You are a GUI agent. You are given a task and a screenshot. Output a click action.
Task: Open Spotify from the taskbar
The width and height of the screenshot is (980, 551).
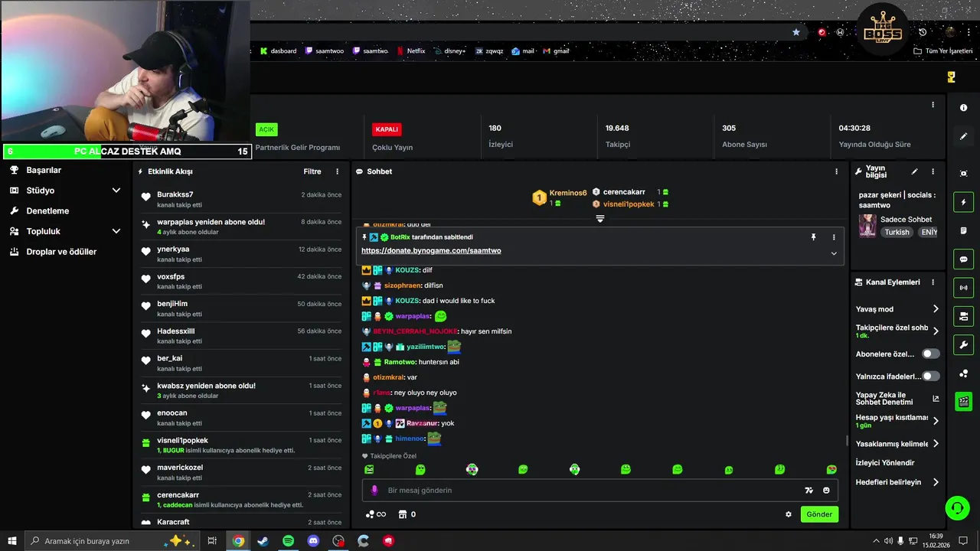point(288,541)
